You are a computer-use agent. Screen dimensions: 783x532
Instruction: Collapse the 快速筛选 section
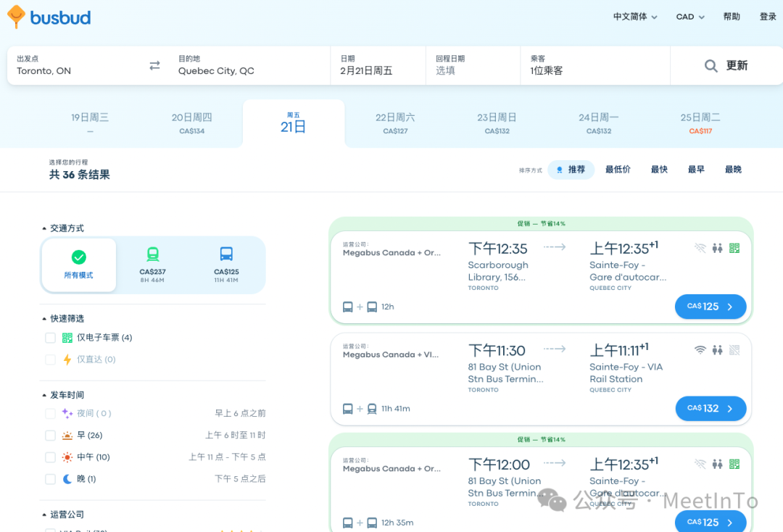pyautogui.click(x=63, y=318)
